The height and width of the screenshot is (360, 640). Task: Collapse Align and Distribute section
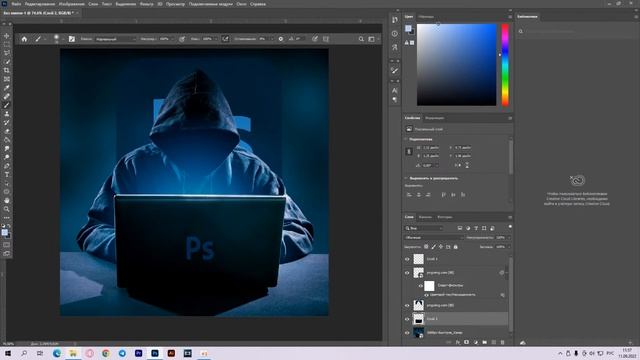tap(406, 178)
